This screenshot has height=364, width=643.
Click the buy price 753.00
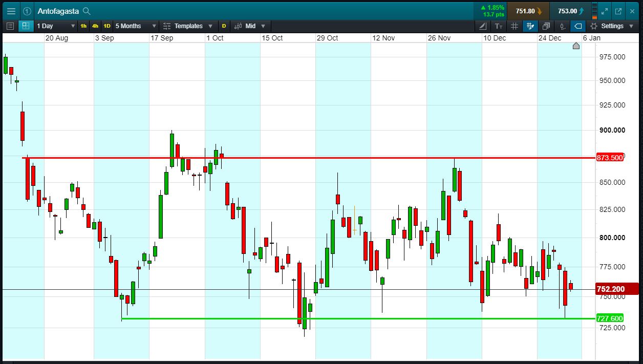(x=571, y=11)
